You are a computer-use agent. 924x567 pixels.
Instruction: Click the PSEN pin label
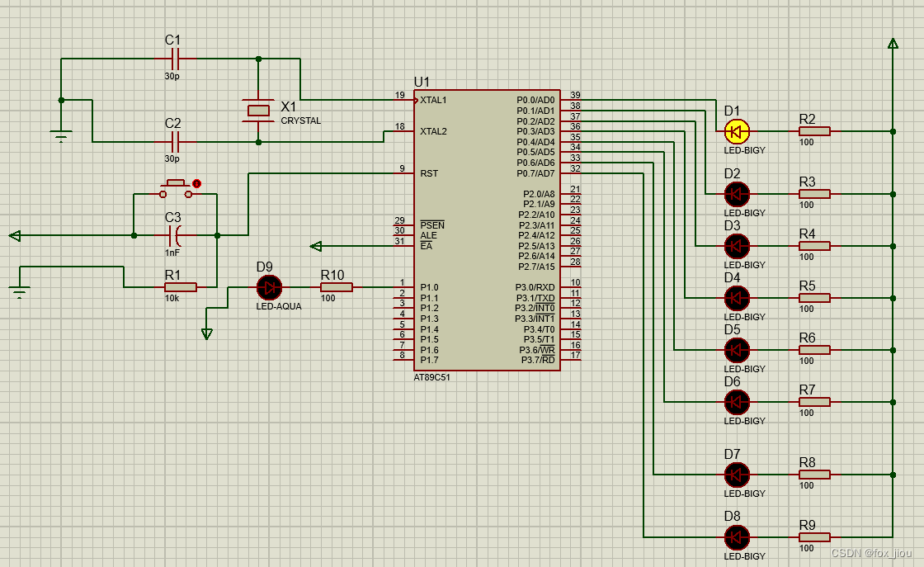click(432, 225)
